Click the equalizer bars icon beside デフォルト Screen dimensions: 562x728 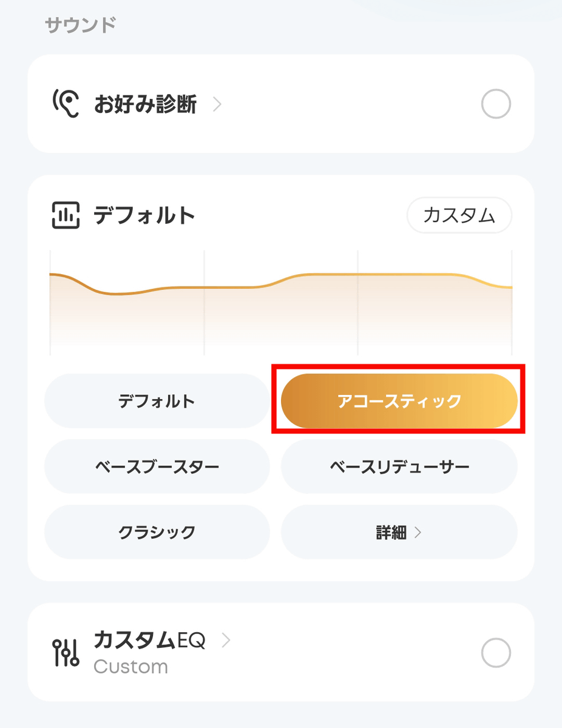pyautogui.click(x=66, y=215)
